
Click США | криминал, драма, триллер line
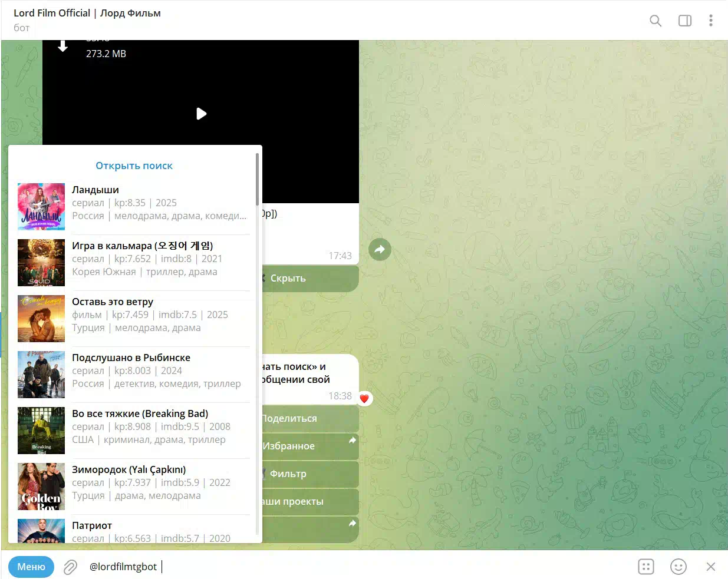(149, 439)
